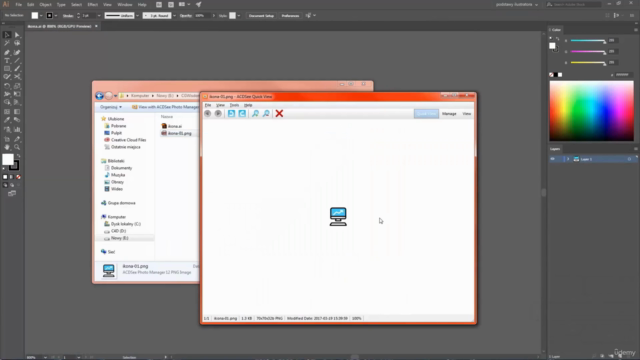Set toolbox paint mode to None

click(x=18, y=177)
